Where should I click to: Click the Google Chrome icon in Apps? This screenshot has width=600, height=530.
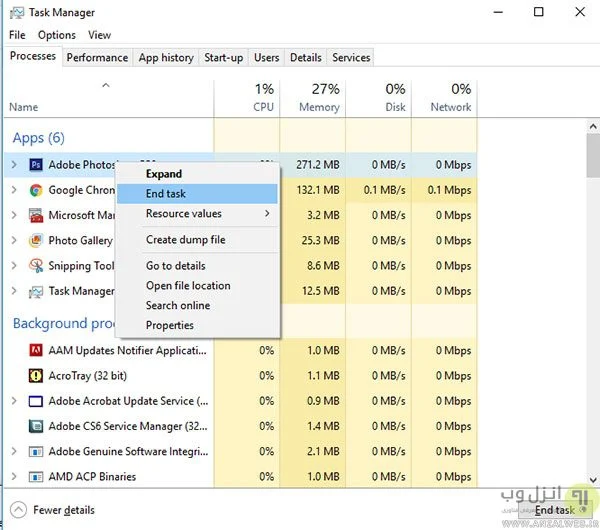pyautogui.click(x=35, y=190)
